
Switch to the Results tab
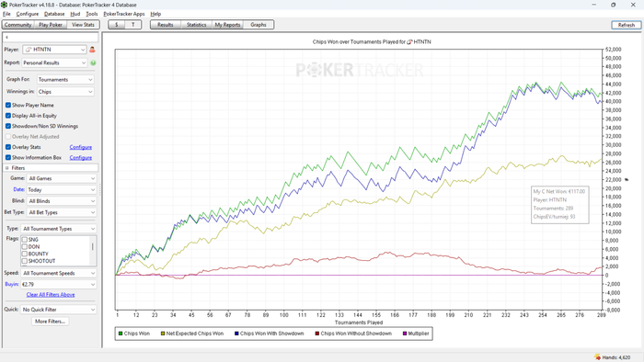click(x=165, y=25)
